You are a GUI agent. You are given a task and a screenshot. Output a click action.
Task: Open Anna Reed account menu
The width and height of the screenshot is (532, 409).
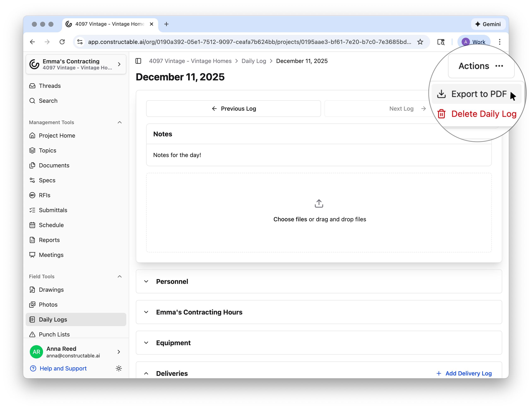76,352
